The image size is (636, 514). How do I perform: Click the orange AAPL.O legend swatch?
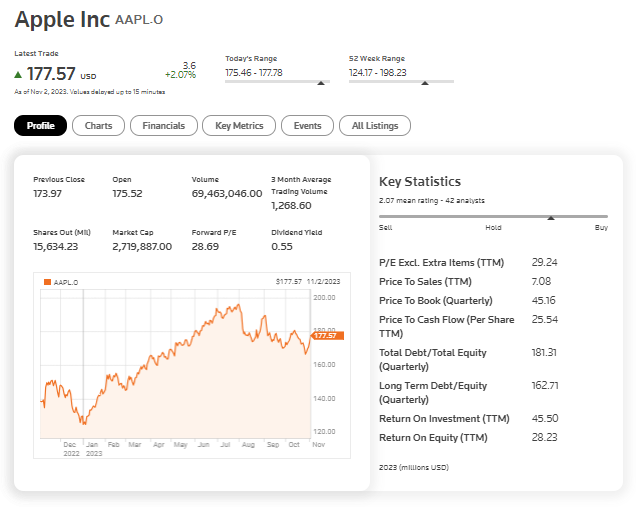tap(47, 282)
